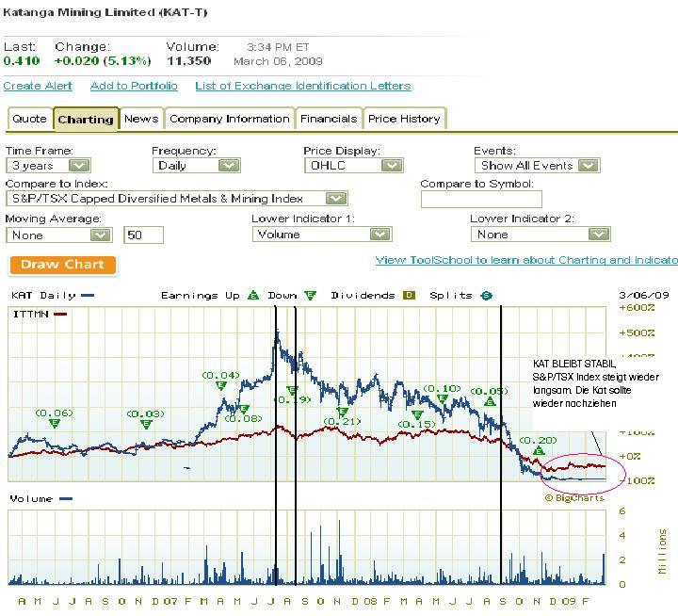
Task: Click the earnings marker above (0.15)
Action: click(417, 414)
